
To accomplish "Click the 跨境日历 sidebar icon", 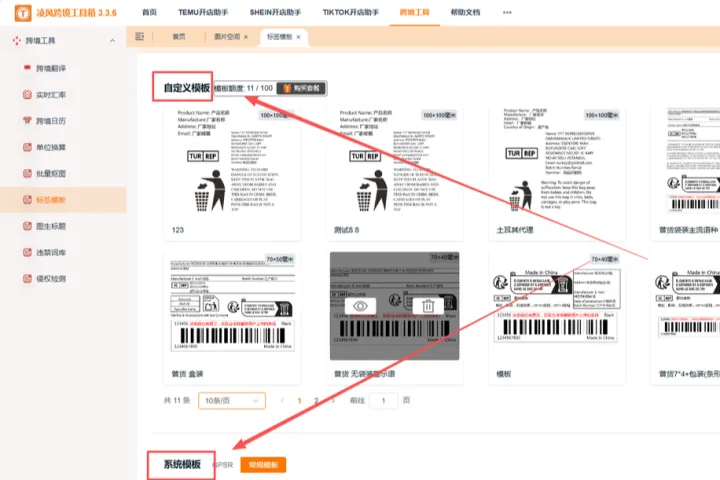I will click(27, 121).
